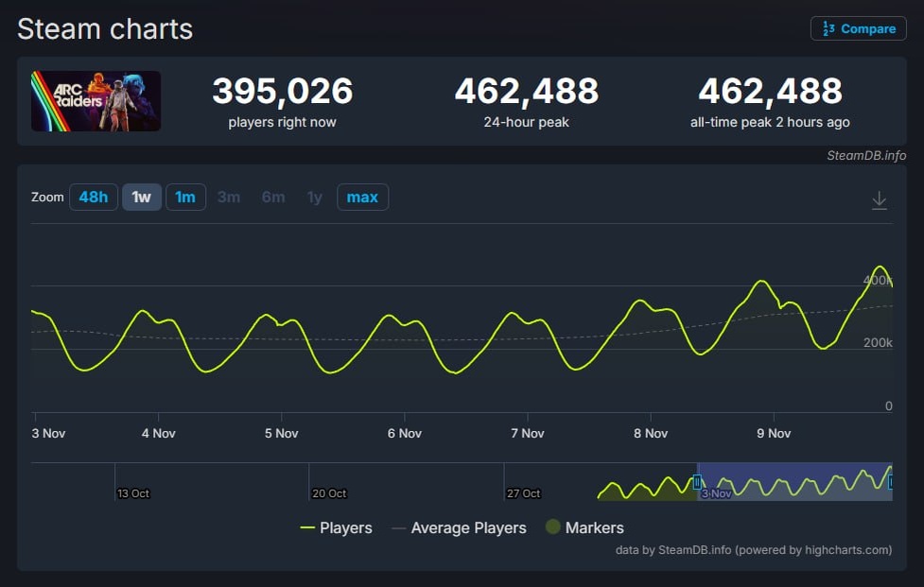Click the Steam charts heading
The image size is (924, 587).
tap(105, 29)
